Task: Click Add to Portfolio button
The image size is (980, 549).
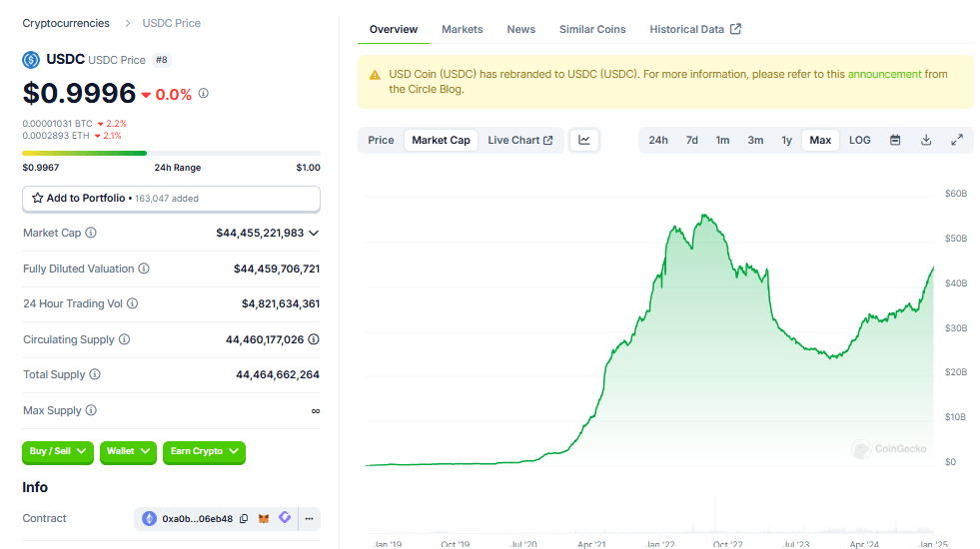Action: pos(171,199)
